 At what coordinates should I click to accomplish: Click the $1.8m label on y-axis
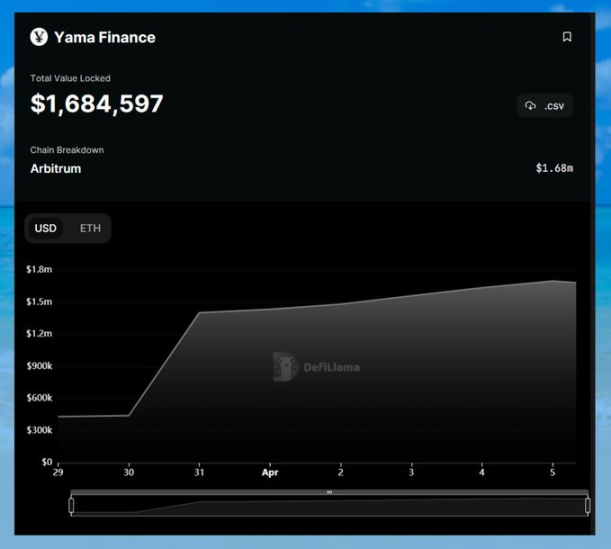pyautogui.click(x=39, y=270)
